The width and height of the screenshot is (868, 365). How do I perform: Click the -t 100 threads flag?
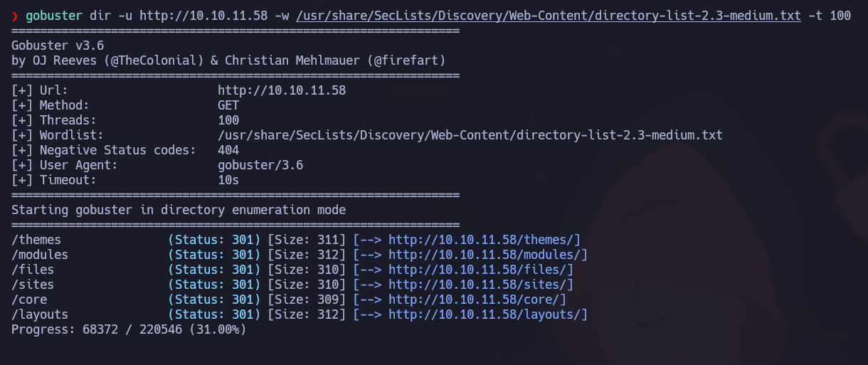[x=829, y=16]
